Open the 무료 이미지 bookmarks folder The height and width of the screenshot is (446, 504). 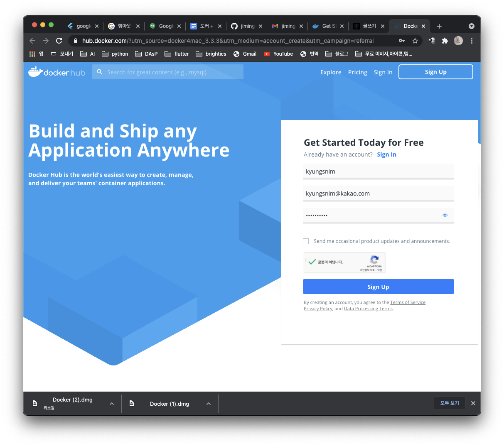[x=384, y=54]
